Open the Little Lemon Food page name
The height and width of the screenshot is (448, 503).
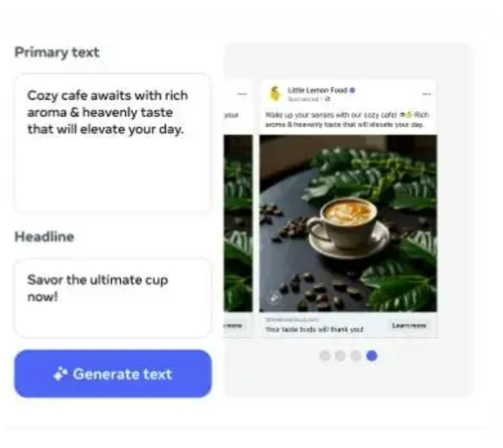pos(318,90)
